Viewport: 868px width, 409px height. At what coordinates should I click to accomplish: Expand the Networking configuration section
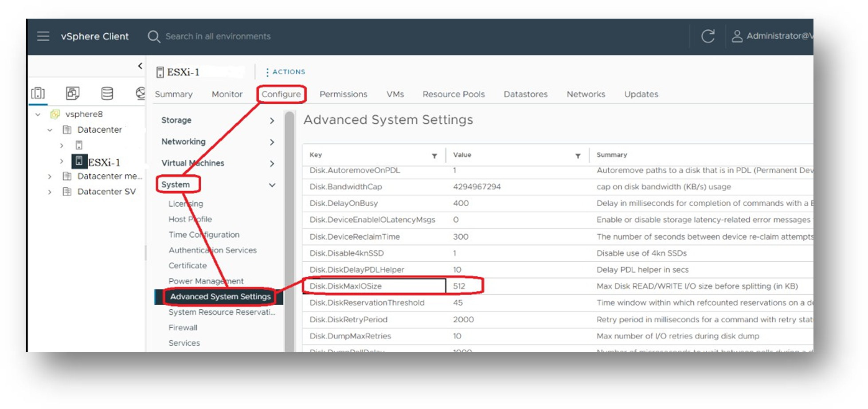pos(272,142)
